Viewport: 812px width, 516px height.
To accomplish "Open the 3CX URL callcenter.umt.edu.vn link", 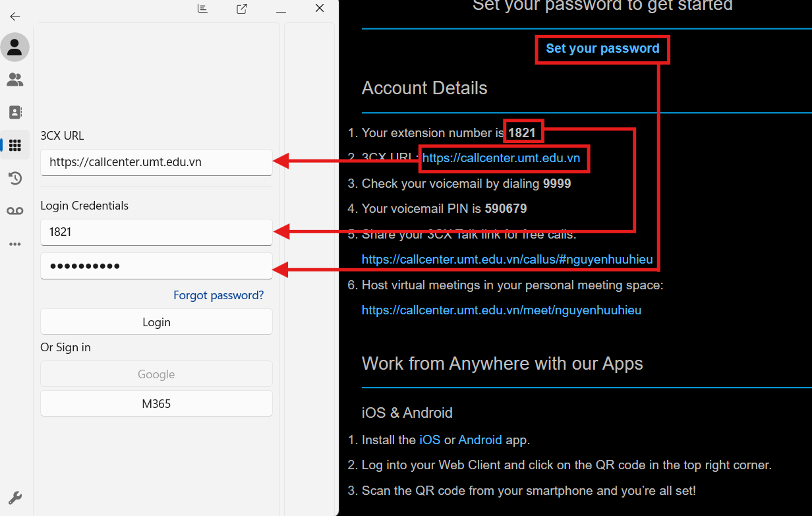I will tap(501, 158).
